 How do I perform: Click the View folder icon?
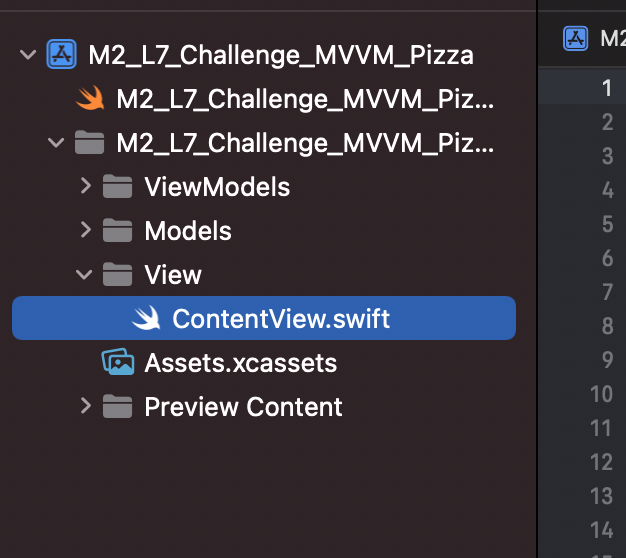tap(117, 274)
